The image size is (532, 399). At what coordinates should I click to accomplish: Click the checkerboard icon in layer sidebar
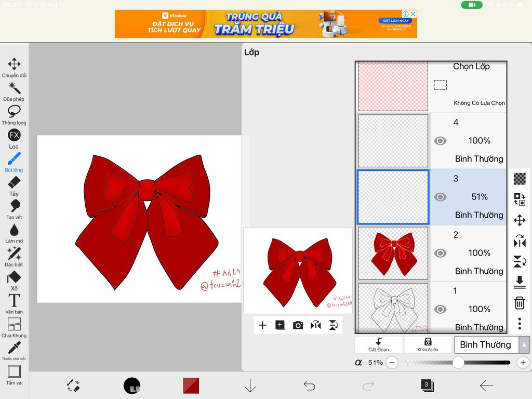pyautogui.click(x=520, y=179)
